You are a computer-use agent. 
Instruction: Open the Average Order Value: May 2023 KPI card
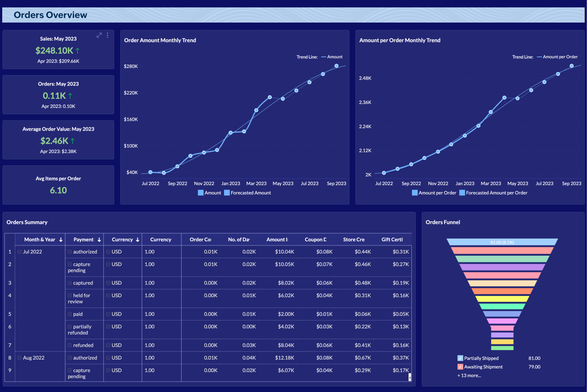pos(58,140)
